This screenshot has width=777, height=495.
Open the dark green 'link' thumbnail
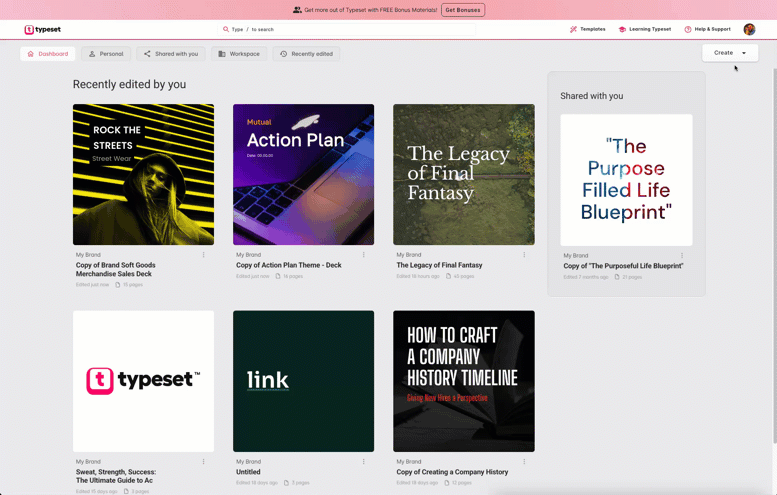pyautogui.click(x=304, y=381)
